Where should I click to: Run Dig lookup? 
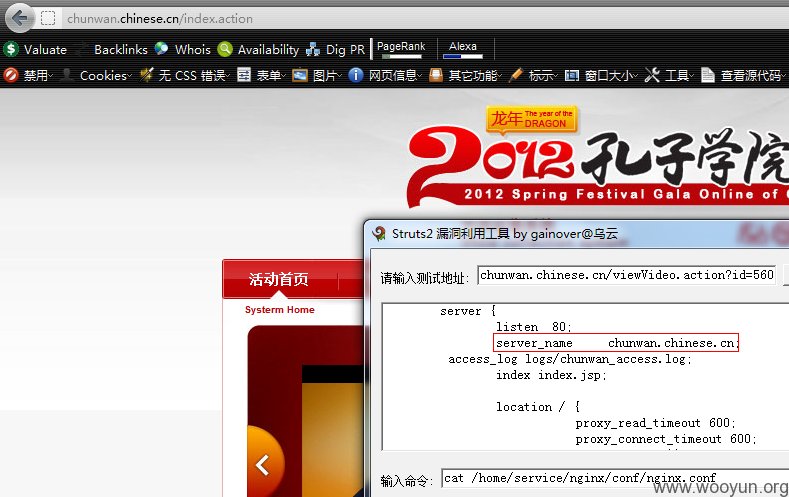(336, 49)
